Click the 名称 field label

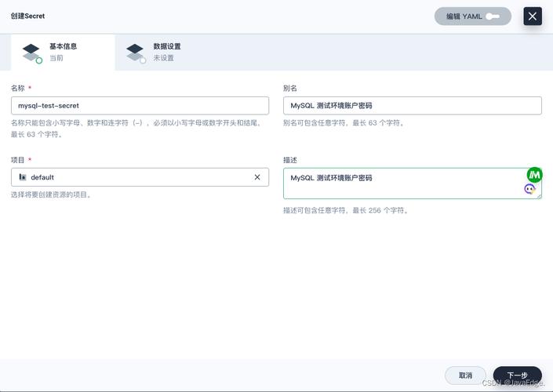point(17,88)
